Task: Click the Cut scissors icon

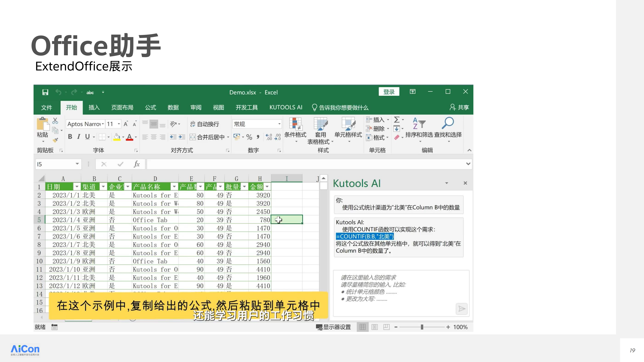Action: tap(55, 121)
